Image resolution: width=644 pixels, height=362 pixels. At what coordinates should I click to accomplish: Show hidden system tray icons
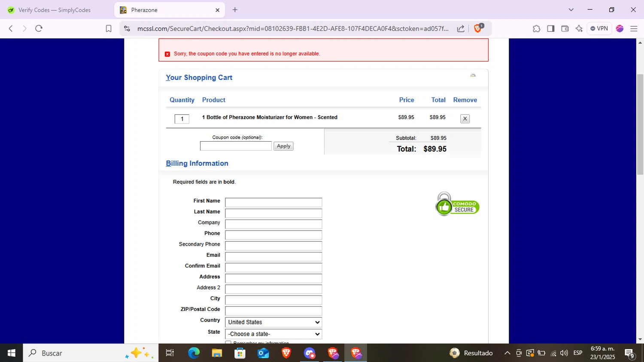coord(507,353)
